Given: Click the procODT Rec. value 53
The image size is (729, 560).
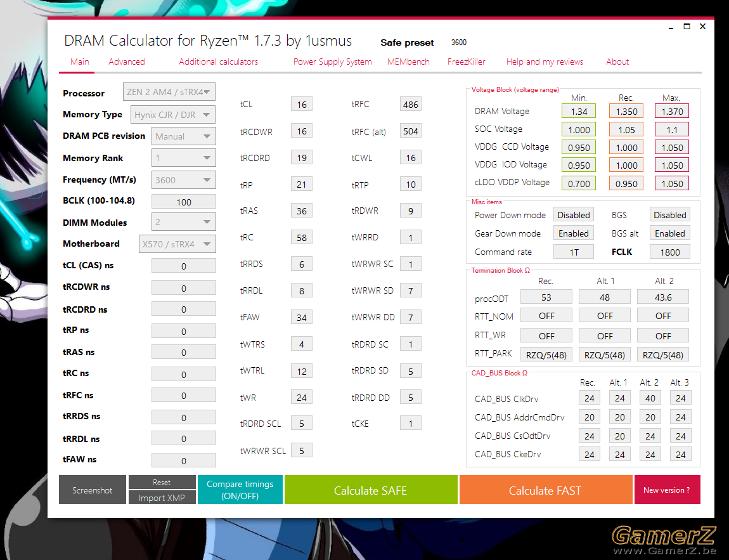Looking at the screenshot, I should click(x=546, y=297).
